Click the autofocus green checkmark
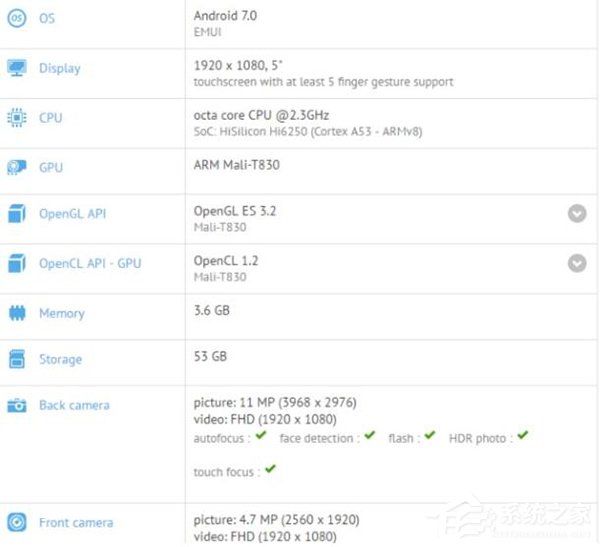 [x=261, y=435]
